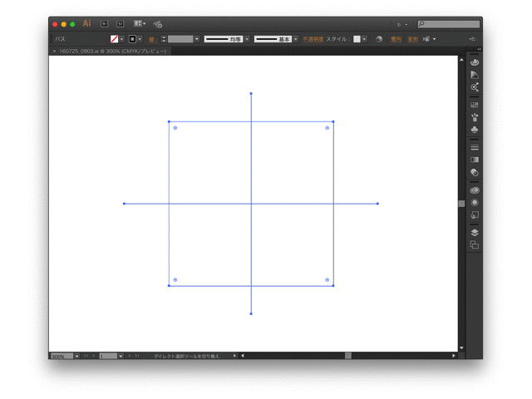Viewport: 532px width, 399px height.
Task: Click the search field in title bar
Action: (x=449, y=24)
